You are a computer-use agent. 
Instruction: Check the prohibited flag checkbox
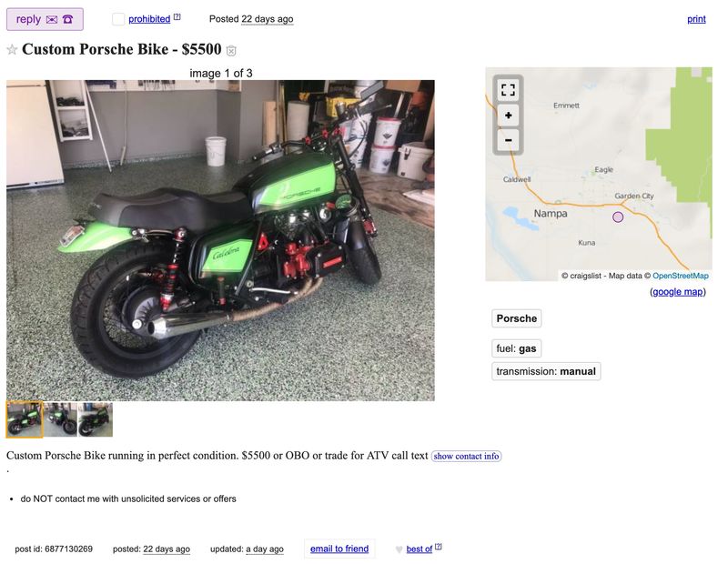pos(118,19)
